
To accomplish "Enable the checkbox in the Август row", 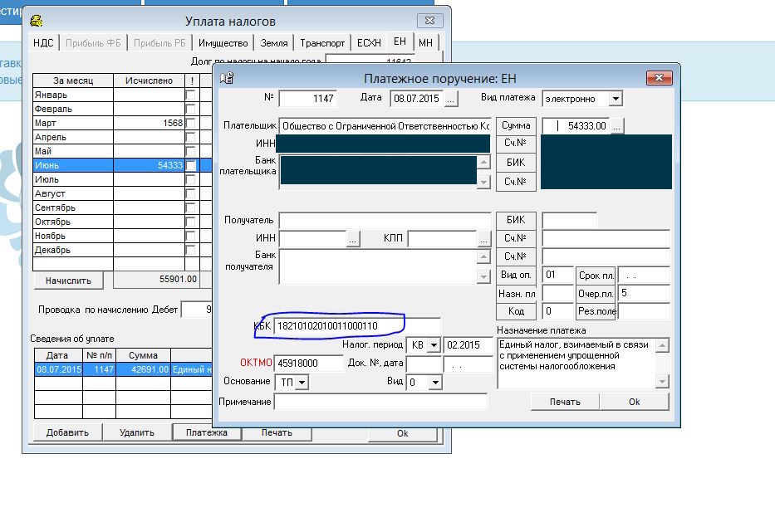I will click(190, 194).
